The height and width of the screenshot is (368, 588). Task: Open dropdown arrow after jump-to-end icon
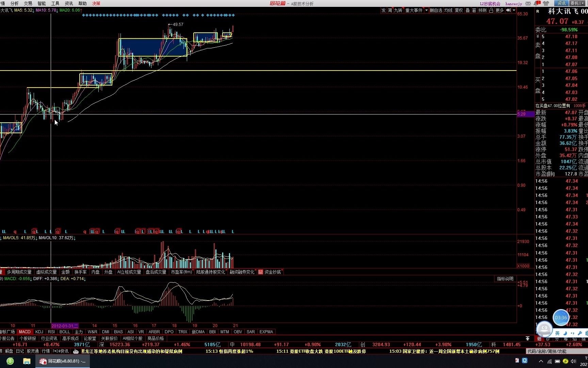(x=514, y=11)
